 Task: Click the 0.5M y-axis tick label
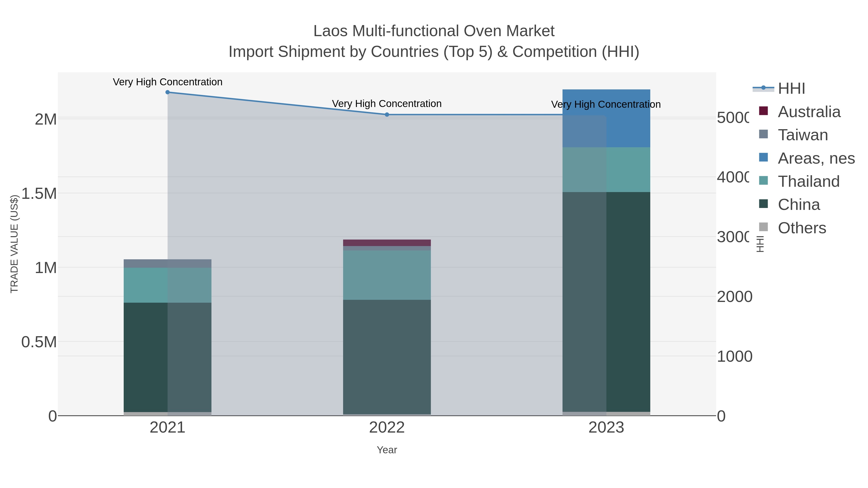click(x=39, y=342)
